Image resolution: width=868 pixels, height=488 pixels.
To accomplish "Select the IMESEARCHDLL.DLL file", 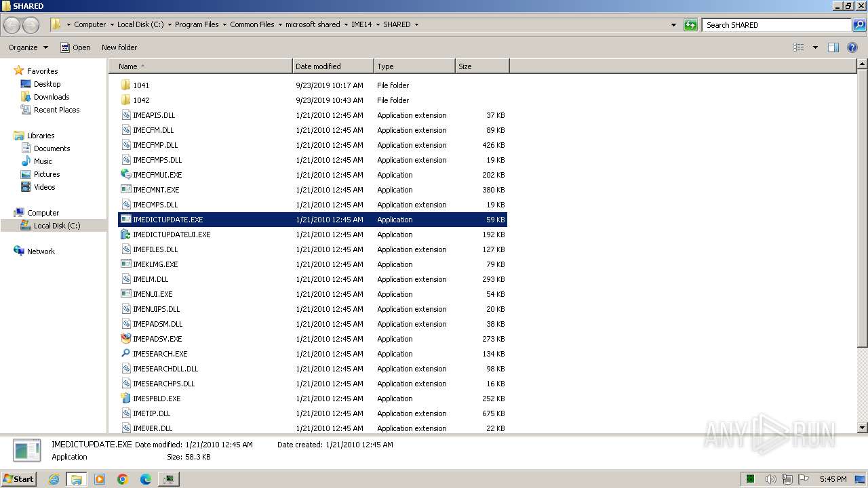I will tap(313, 369).
